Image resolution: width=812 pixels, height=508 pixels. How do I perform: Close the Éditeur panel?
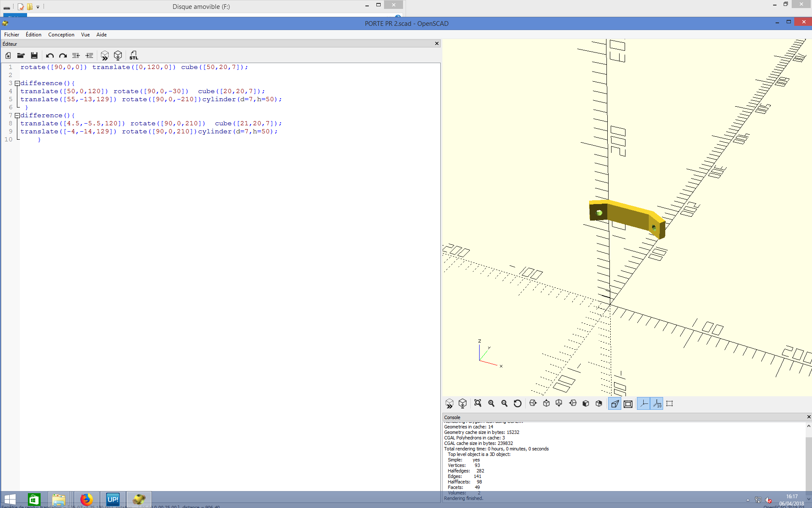[x=437, y=44]
